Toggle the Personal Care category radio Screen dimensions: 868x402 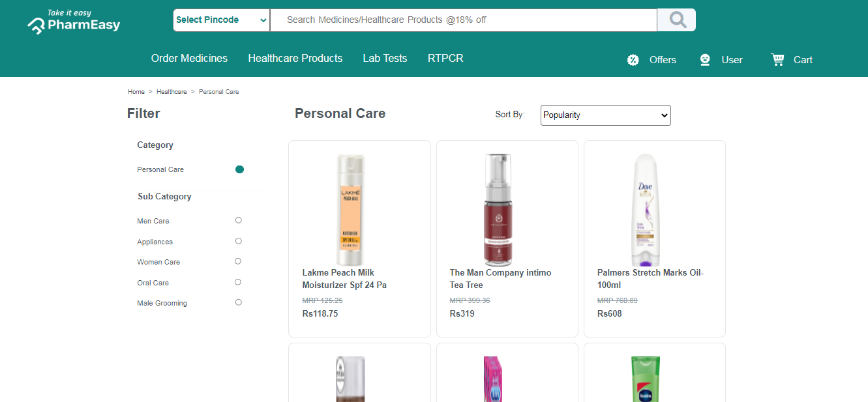(239, 169)
